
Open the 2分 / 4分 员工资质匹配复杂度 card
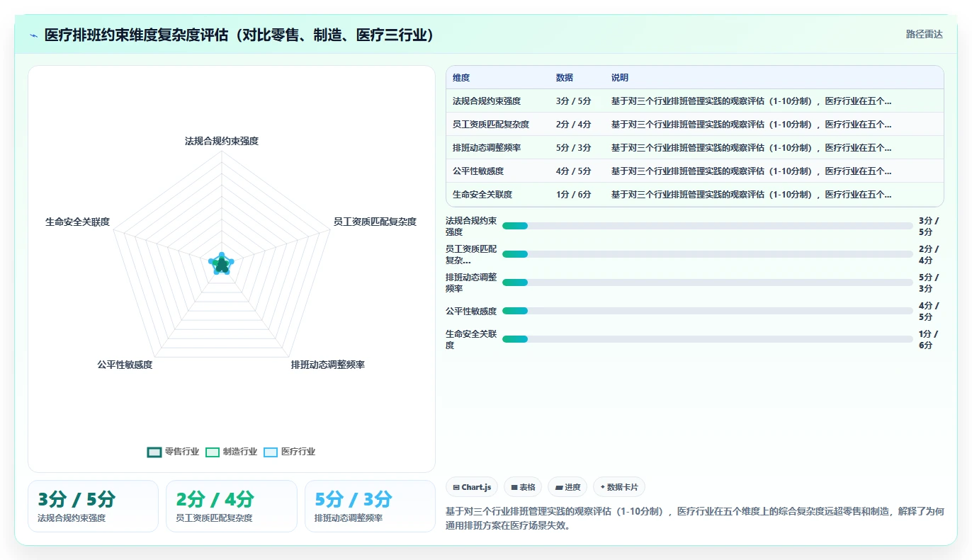click(232, 506)
